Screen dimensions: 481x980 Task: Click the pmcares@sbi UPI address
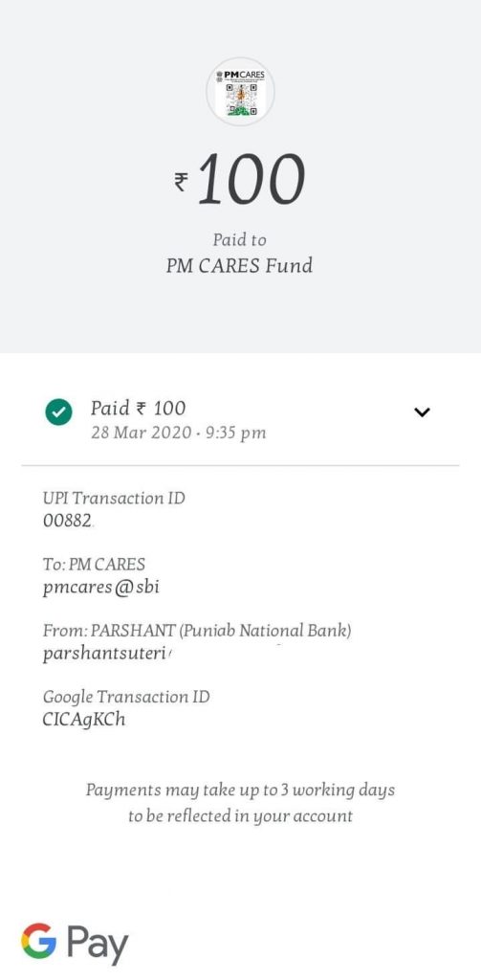click(101, 589)
